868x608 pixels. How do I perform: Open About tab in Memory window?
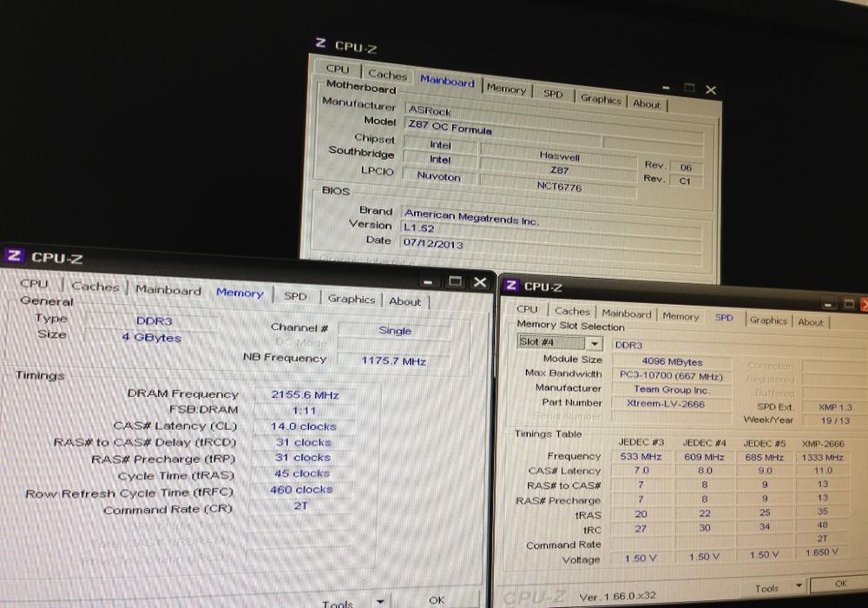click(404, 301)
